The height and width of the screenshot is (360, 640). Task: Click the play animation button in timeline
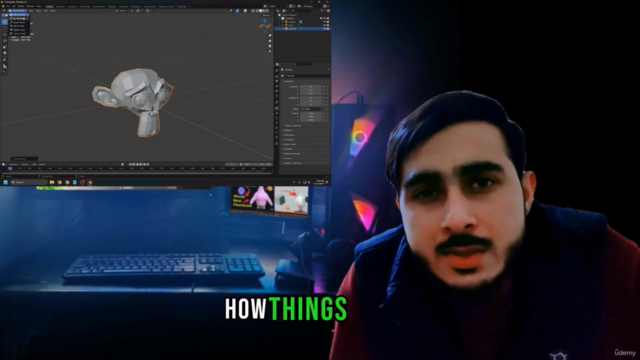pyautogui.click(x=141, y=164)
